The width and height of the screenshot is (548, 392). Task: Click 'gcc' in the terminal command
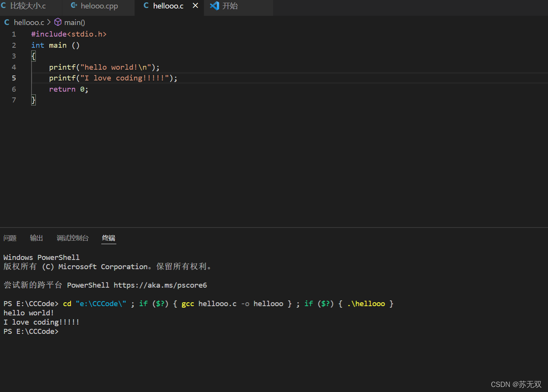188,304
